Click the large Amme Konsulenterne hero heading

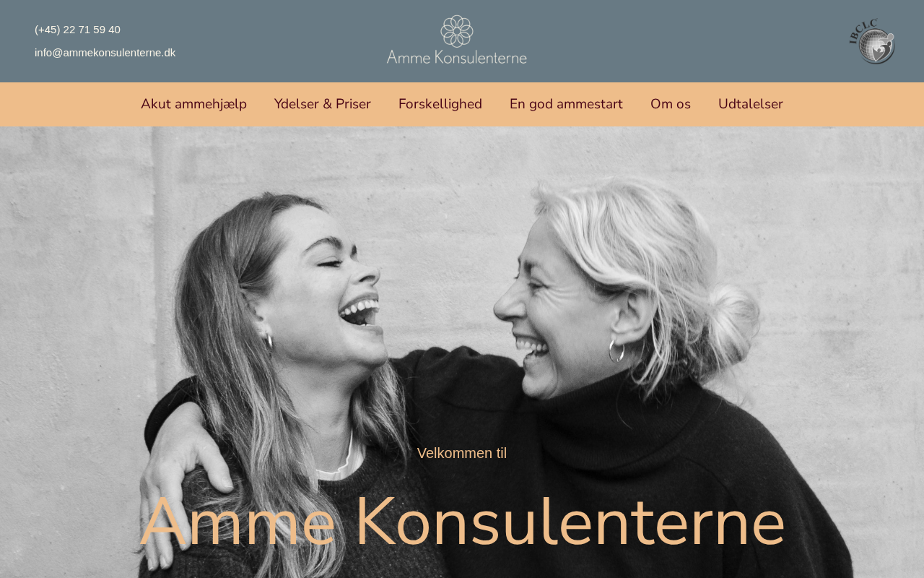[462, 522]
